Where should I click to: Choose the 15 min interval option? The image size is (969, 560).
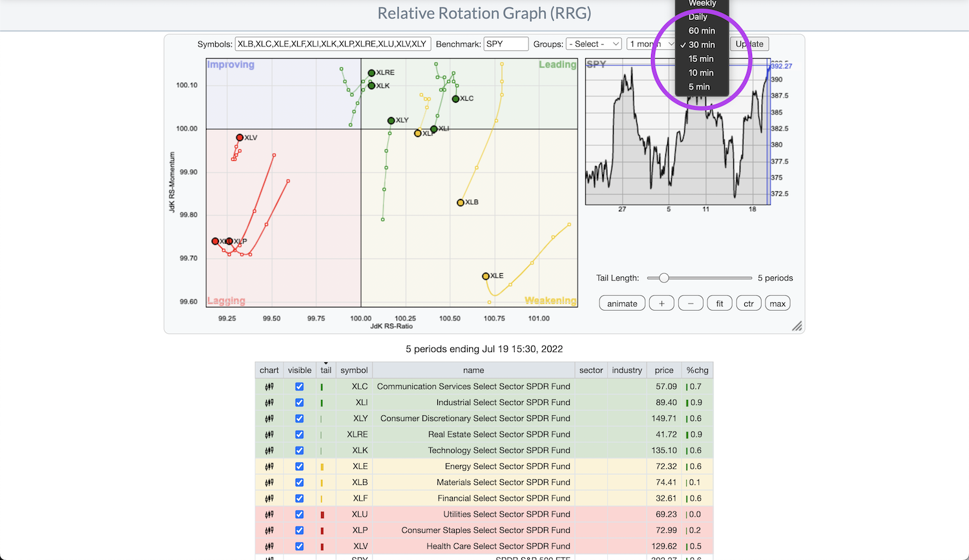pos(701,59)
